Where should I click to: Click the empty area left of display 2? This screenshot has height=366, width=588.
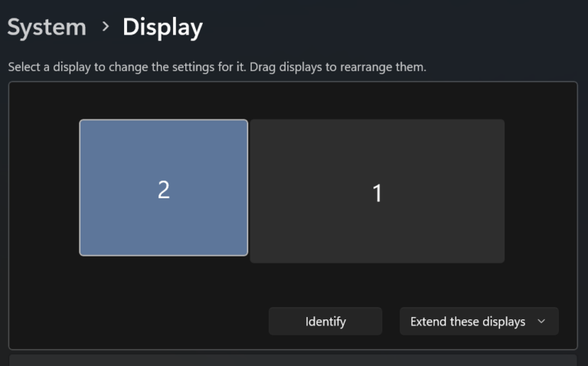[44, 188]
